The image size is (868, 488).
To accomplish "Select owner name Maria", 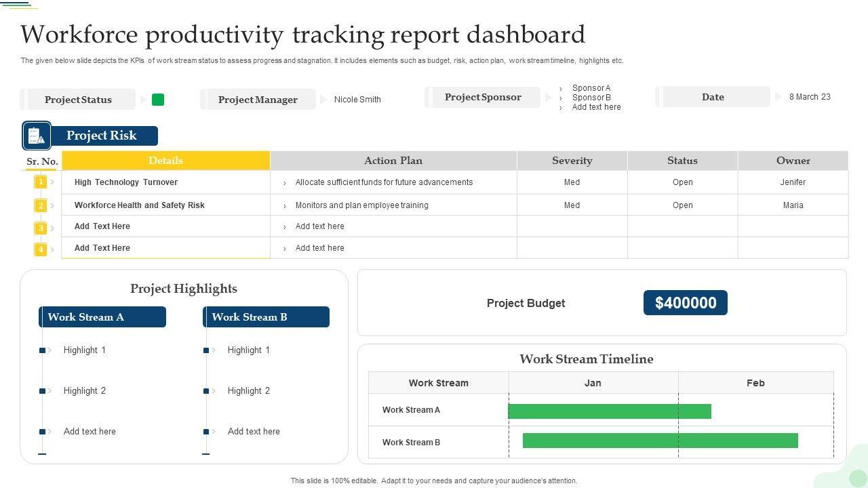I will coord(793,205).
